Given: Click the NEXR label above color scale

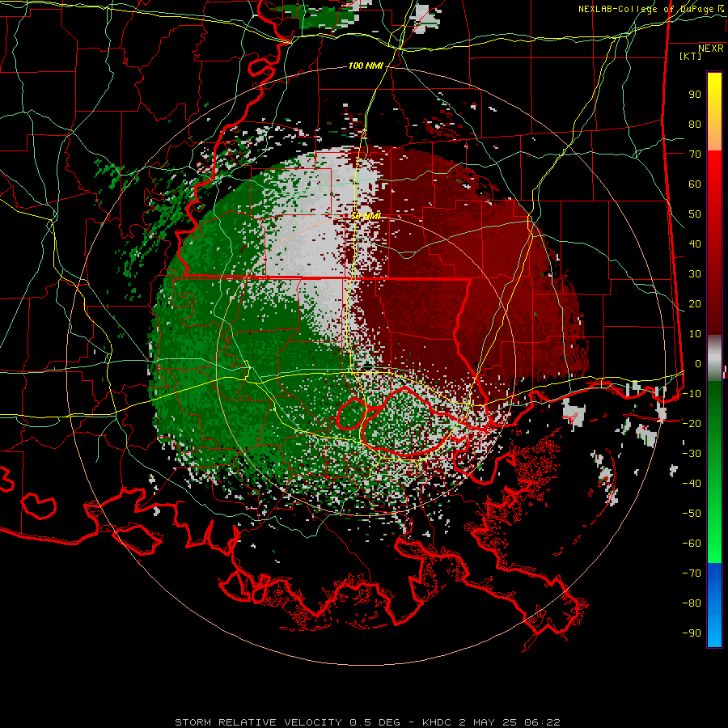Looking at the screenshot, I should click(x=711, y=49).
